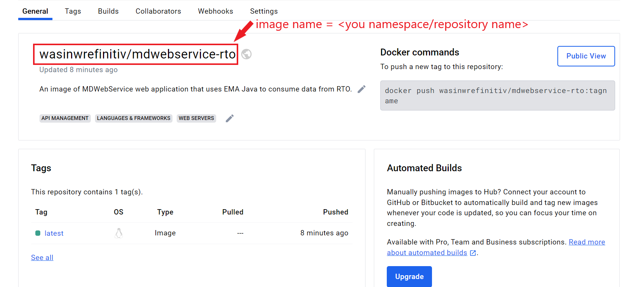Screen dimensions: 644x287
Task: Click the 8 minutes ago pushed cell
Action: (324, 233)
